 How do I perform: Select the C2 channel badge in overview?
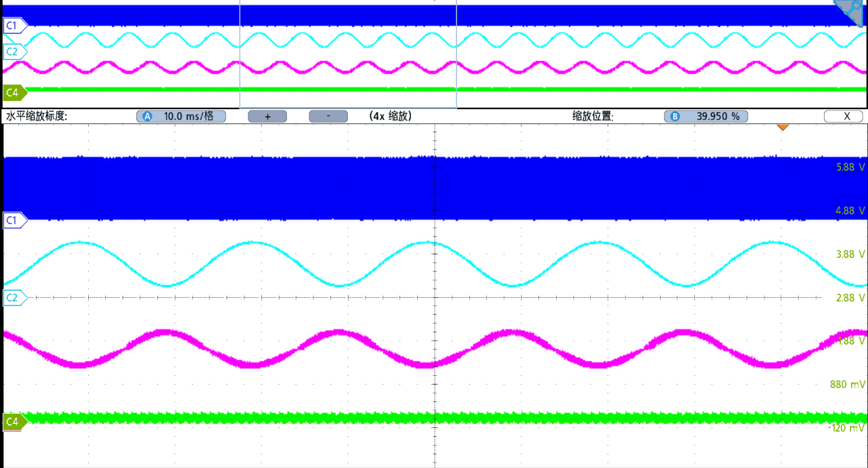[x=15, y=52]
